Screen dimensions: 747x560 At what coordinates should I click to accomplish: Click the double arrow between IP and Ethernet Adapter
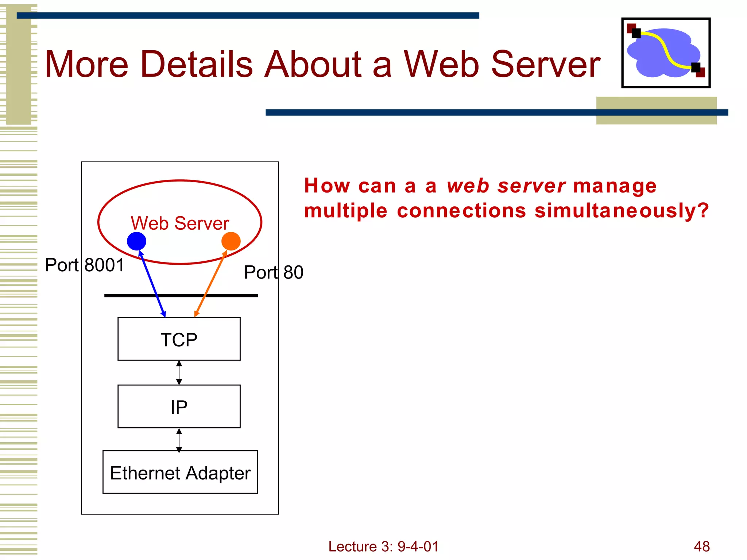coord(179,440)
